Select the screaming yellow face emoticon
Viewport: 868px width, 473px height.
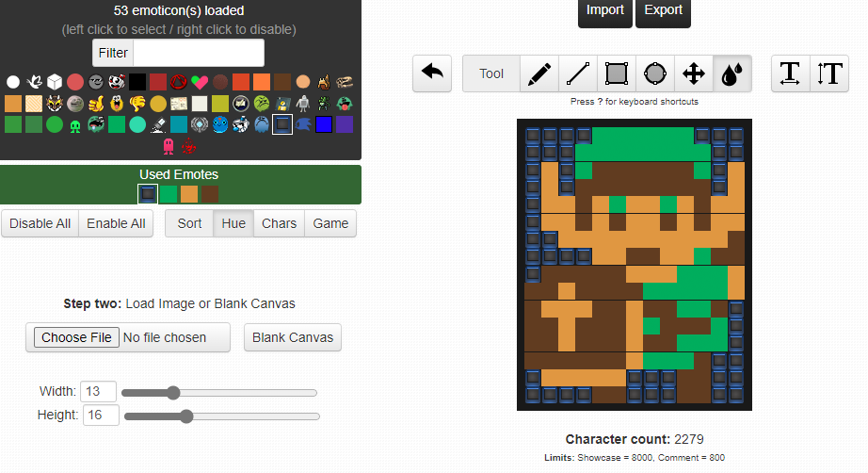pos(117,104)
